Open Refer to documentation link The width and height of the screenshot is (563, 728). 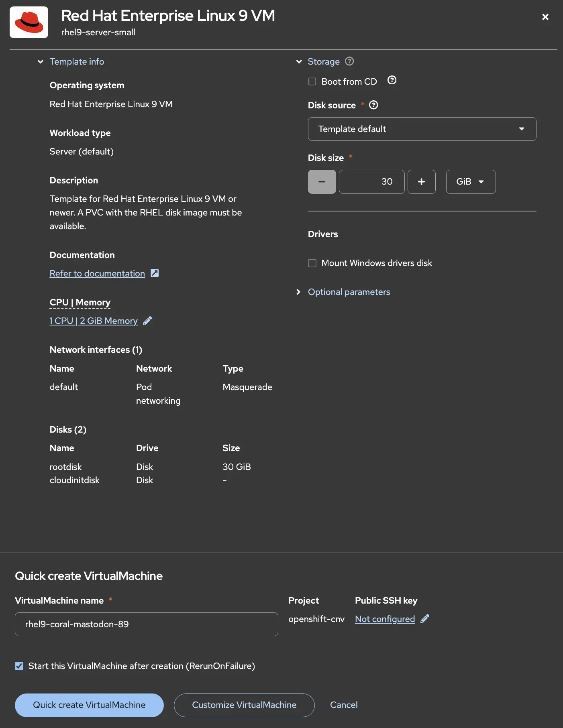[97, 273]
